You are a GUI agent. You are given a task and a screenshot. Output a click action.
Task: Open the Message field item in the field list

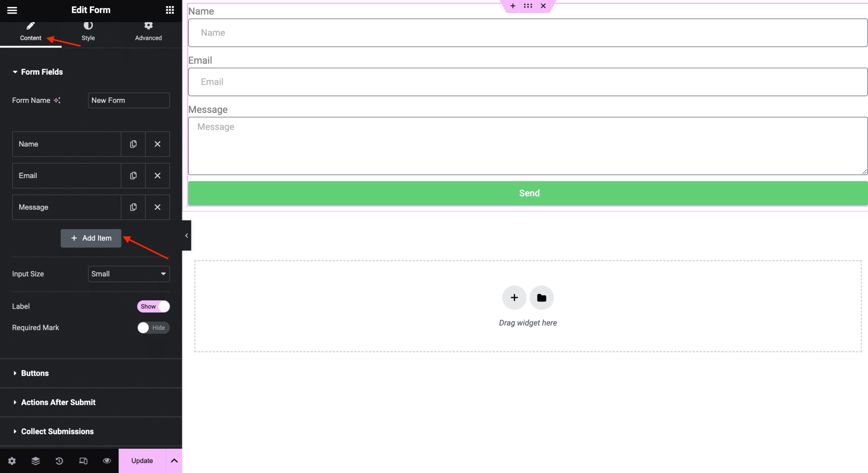66,207
